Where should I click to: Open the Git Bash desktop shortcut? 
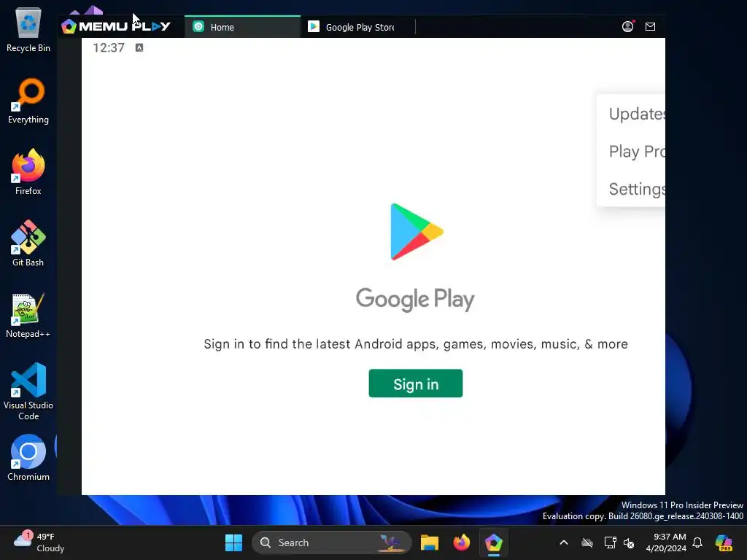tap(28, 244)
